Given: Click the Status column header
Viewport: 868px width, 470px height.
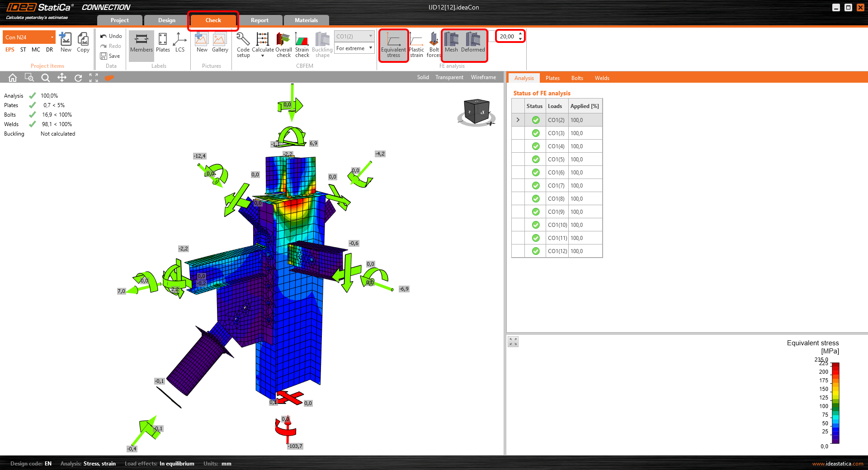Looking at the screenshot, I should [x=534, y=106].
